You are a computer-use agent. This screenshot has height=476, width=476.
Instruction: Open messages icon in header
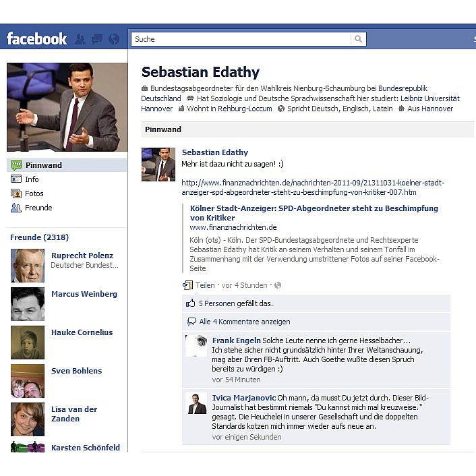coord(97,39)
